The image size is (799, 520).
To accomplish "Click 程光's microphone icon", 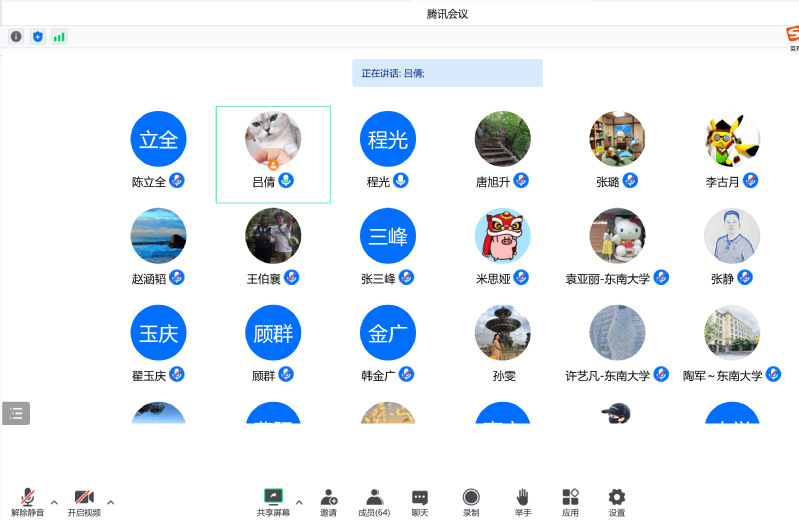I will pos(401,180).
